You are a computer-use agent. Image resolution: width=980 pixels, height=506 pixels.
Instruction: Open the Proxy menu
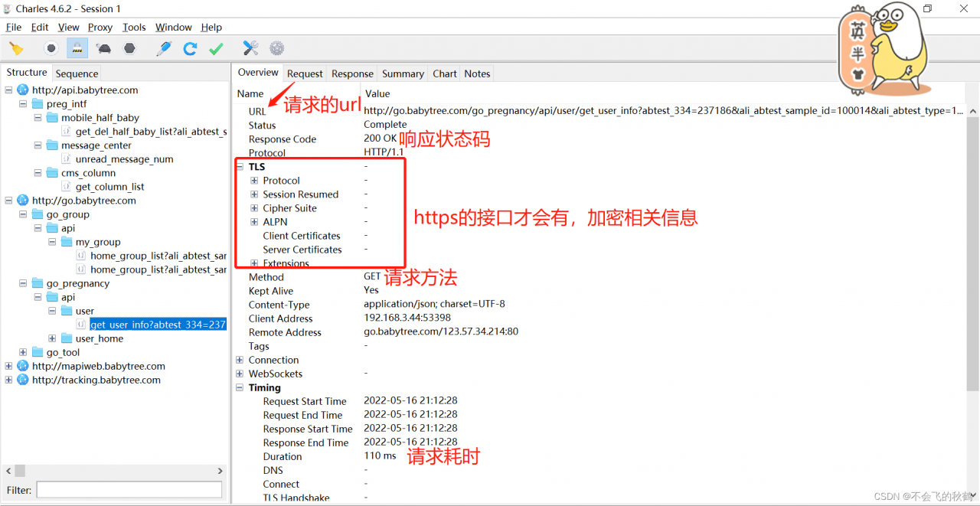(100, 27)
